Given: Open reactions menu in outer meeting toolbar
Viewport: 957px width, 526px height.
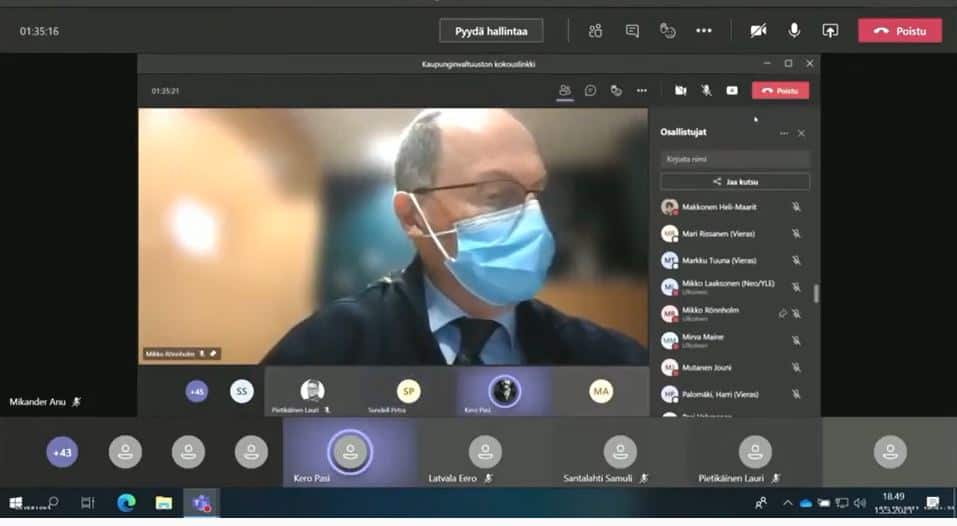Looking at the screenshot, I should [x=668, y=31].
